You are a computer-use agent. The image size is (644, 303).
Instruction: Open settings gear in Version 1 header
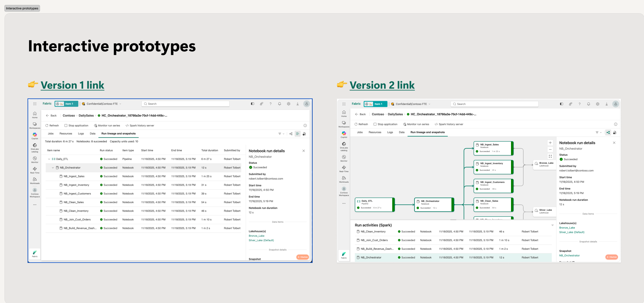[x=288, y=104]
